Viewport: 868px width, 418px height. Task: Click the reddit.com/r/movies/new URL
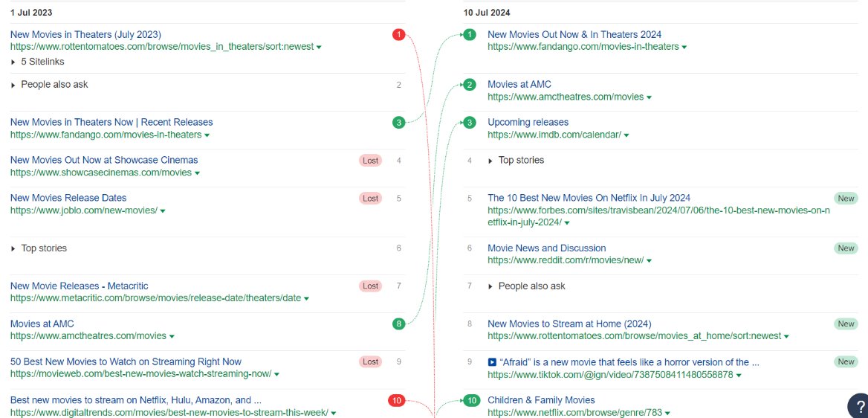(x=566, y=260)
